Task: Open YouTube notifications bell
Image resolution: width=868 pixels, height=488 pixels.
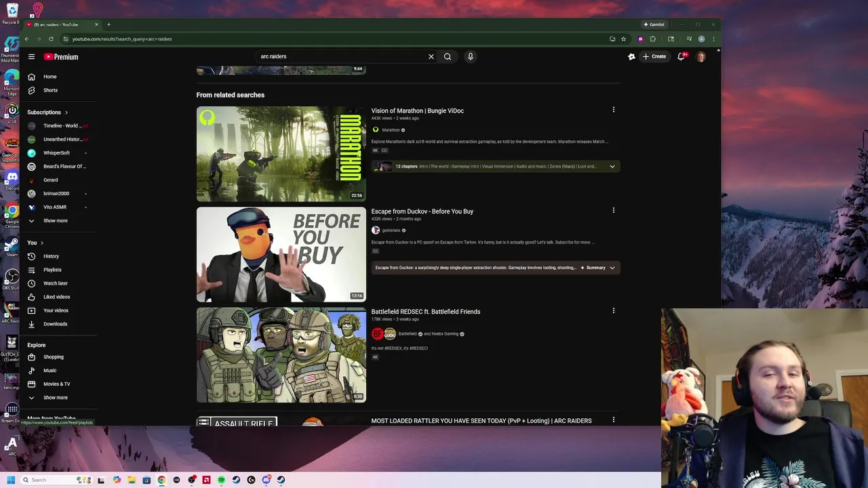Action: tap(681, 57)
